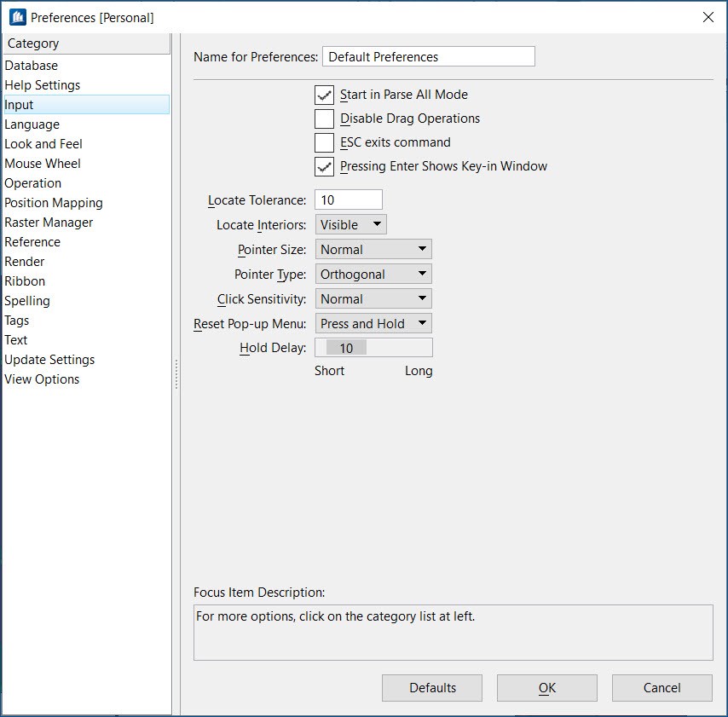The image size is (728, 717).
Task: Click the Defaults button
Action: (431, 687)
